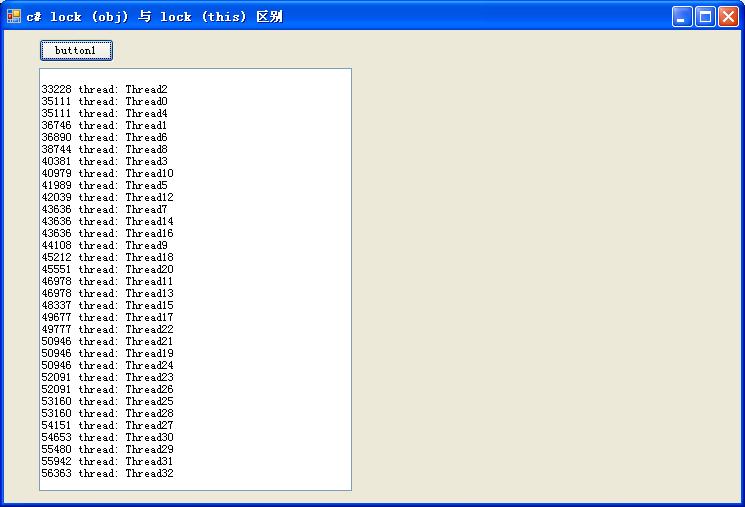The image size is (745, 507).
Task: Click line "50946 thread: Thread24"
Action: click(x=107, y=365)
